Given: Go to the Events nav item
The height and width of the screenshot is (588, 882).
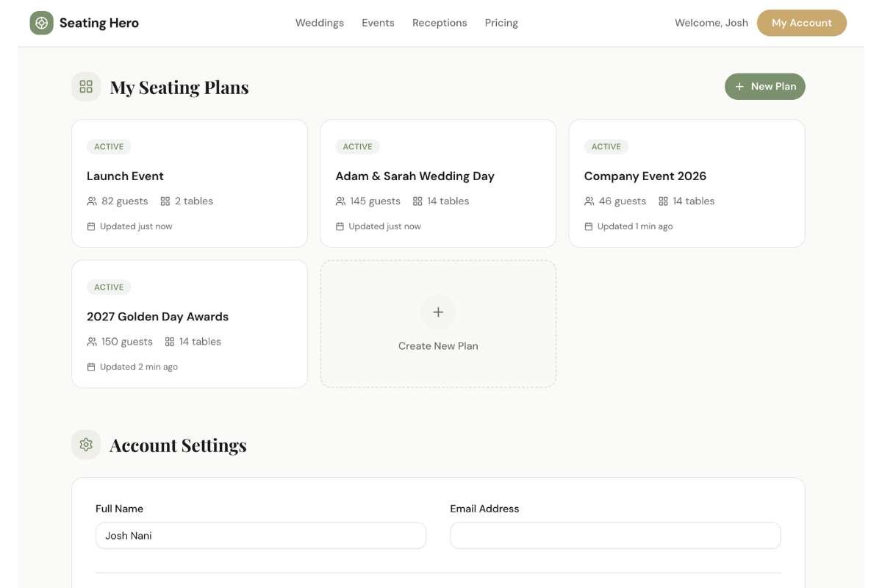Looking at the screenshot, I should click(378, 23).
